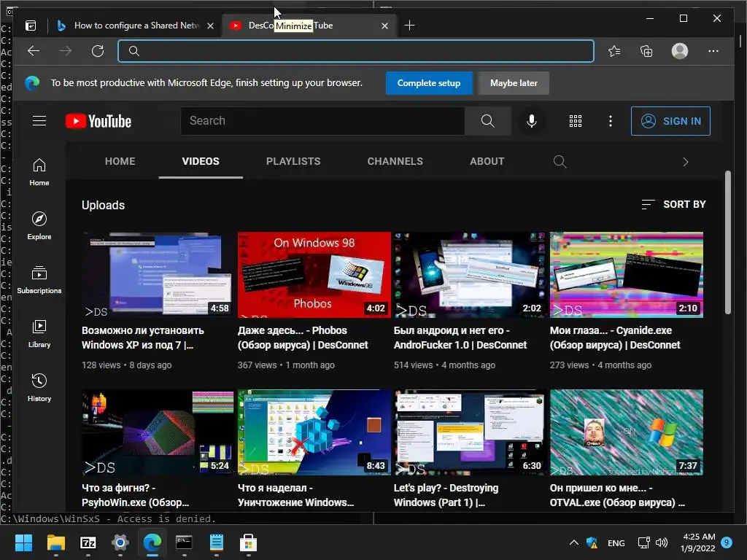Screen dimensions: 747x560
Task: Switch to the PLAYLISTS tab
Action: point(293,161)
